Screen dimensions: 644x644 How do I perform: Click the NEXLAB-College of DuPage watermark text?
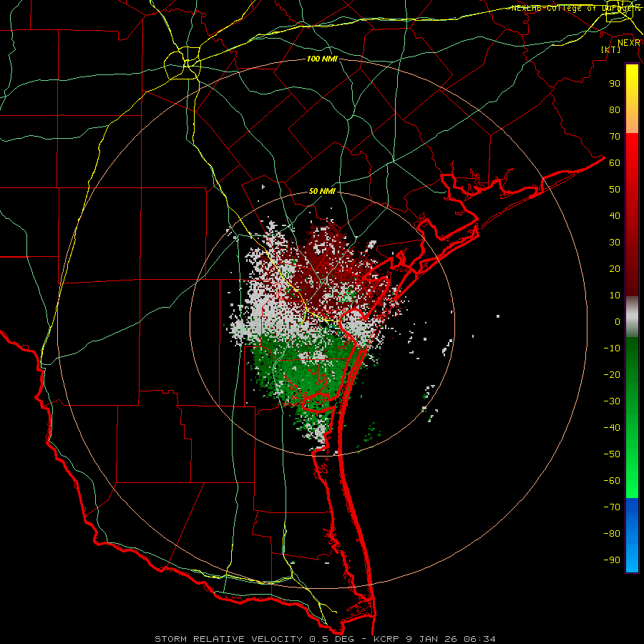(x=576, y=8)
